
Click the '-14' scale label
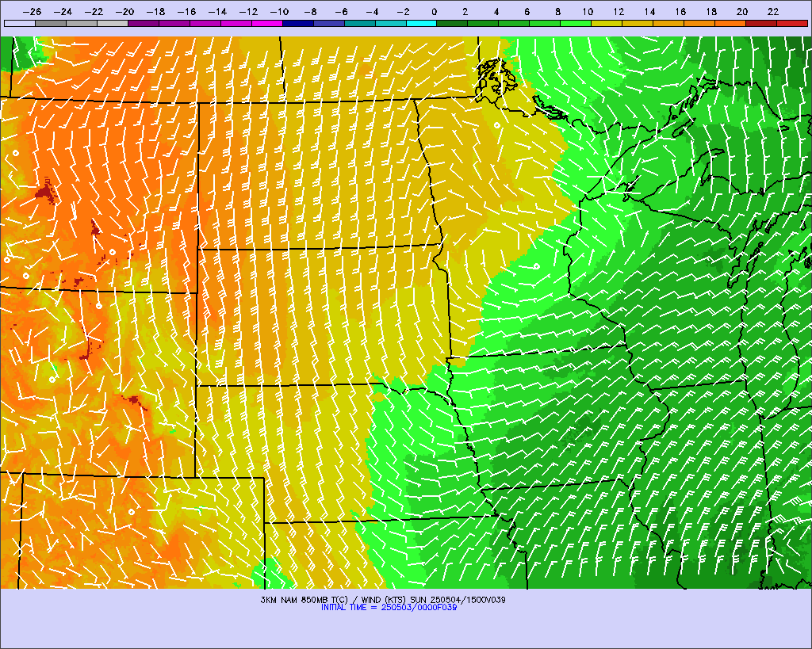coord(217,12)
